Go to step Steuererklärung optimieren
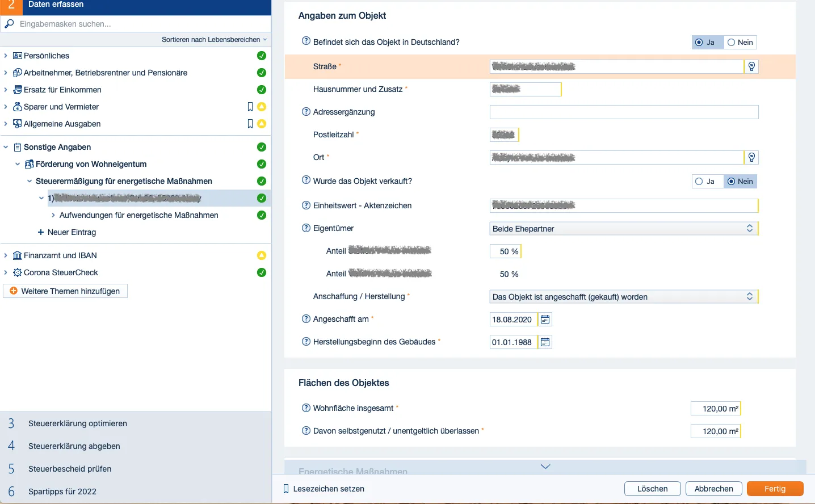This screenshot has width=815, height=504. click(78, 423)
